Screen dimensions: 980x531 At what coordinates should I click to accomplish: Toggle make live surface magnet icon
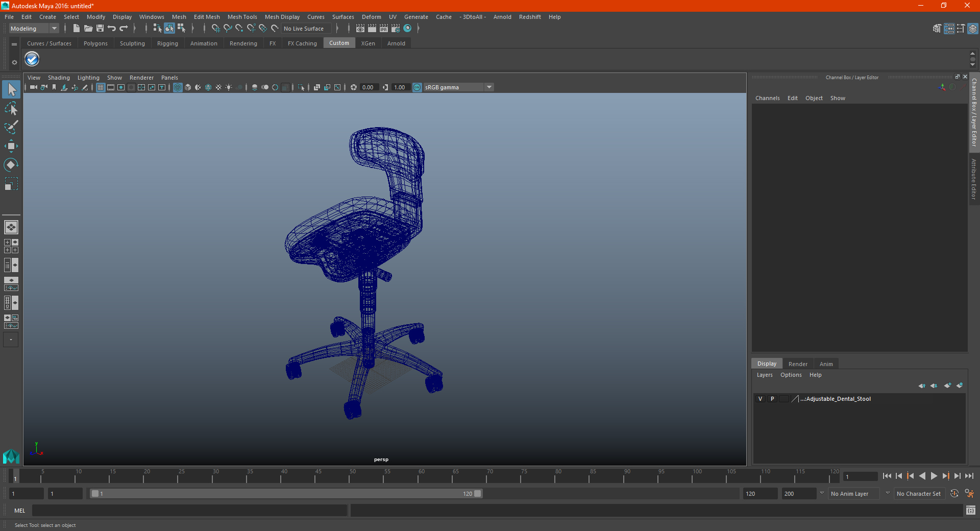275,29
